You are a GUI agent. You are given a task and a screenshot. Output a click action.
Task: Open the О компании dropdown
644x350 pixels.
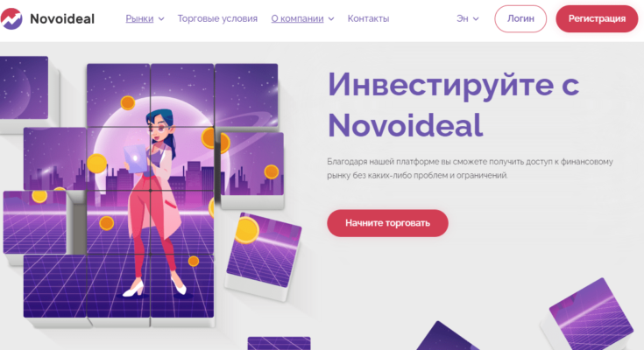pos(297,18)
